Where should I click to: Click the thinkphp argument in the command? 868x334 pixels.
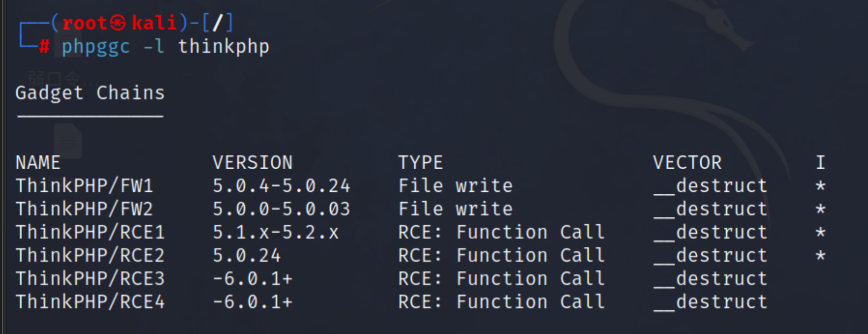(223, 47)
